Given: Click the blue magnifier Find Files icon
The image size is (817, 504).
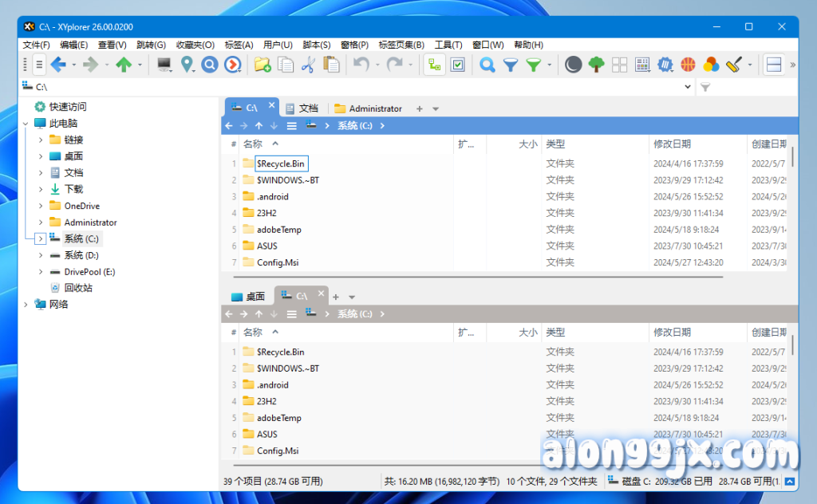Looking at the screenshot, I should 487,65.
